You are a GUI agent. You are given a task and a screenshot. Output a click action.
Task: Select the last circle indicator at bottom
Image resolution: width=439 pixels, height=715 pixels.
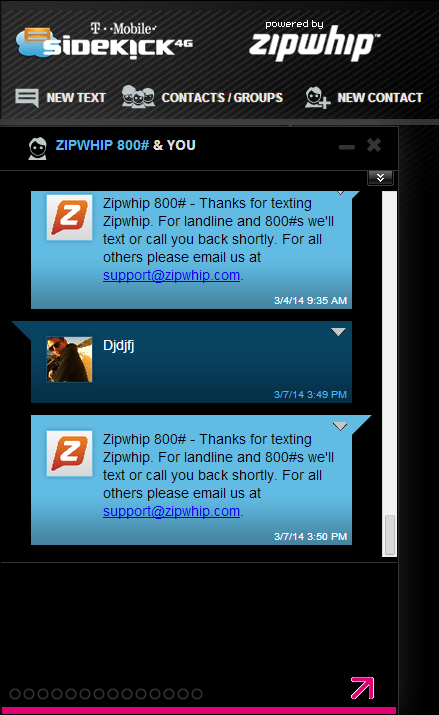(197, 694)
